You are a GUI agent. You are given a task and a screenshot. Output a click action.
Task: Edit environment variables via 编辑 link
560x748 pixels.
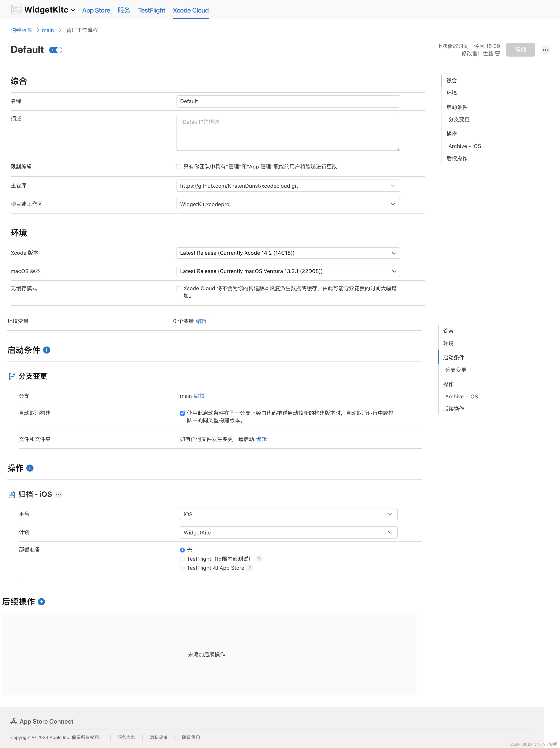[201, 321]
